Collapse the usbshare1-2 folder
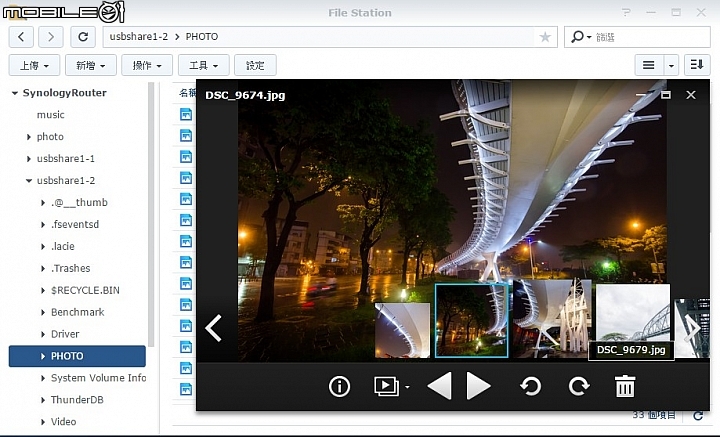720x437 pixels. [x=28, y=181]
